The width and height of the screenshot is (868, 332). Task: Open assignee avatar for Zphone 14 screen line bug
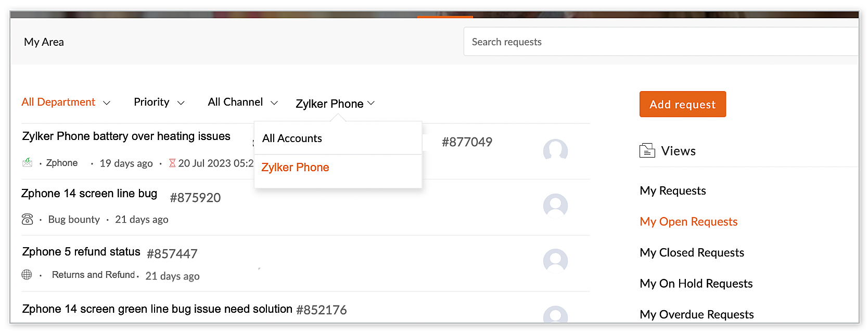[555, 206]
